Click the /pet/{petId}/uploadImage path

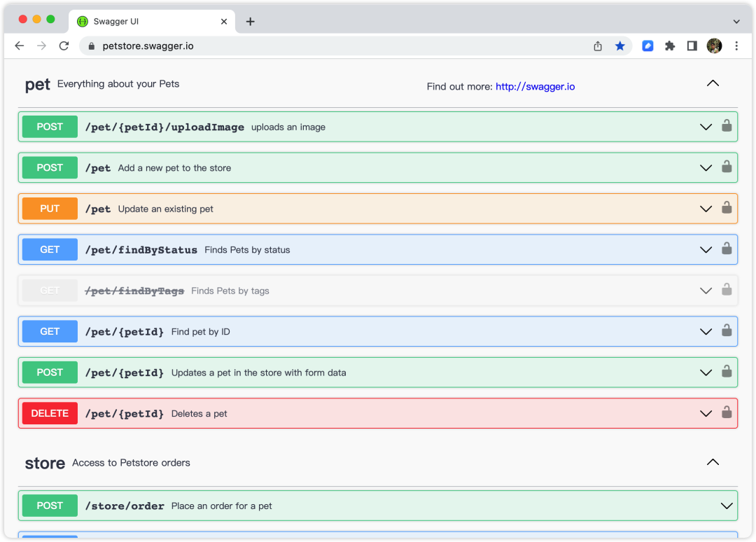pyautogui.click(x=164, y=127)
